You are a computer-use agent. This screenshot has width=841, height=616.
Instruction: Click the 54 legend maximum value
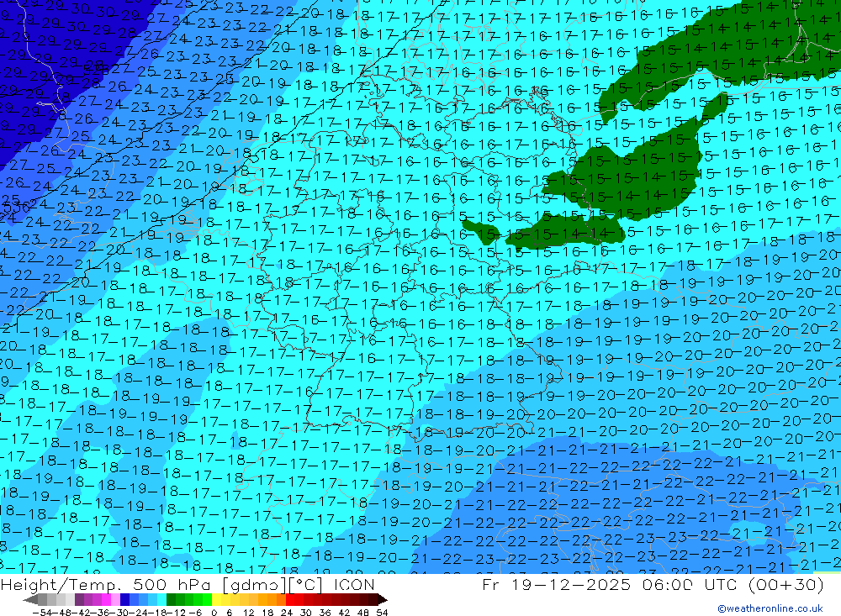tap(381, 612)
